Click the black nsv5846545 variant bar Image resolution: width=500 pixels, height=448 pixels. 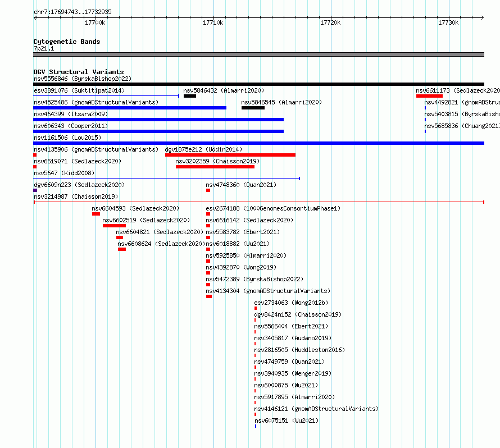253,108
